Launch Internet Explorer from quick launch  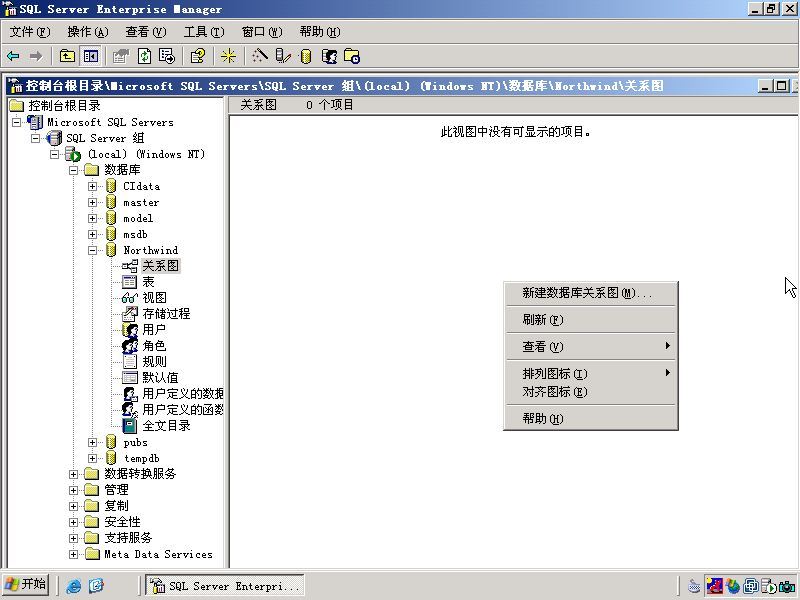tap(74, 585)
